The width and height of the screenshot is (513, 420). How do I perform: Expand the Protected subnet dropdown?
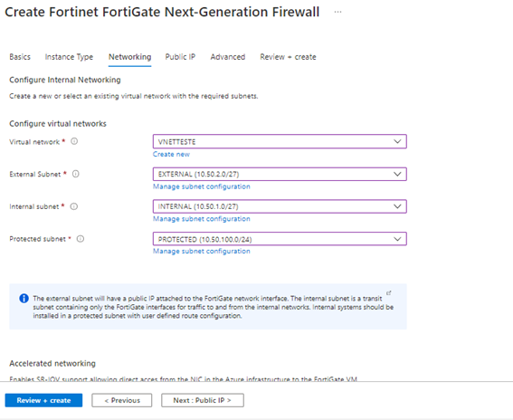click(x=280, y=239)
